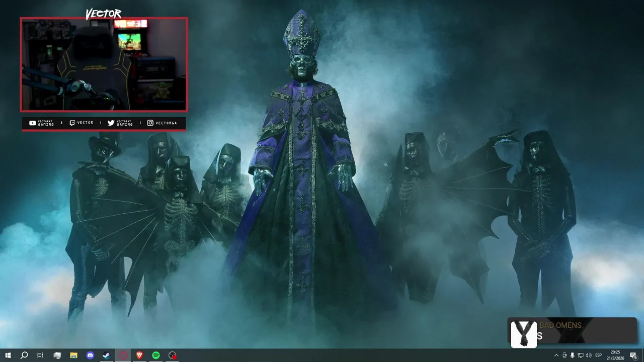
Task: Open the microphone tray icon
Action: click(x=572, y=355)
